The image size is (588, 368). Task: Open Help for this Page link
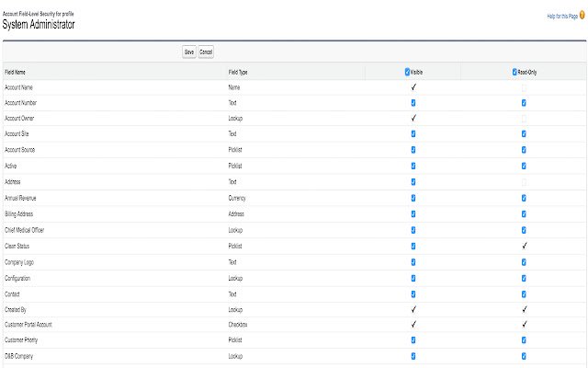(562, 17)
